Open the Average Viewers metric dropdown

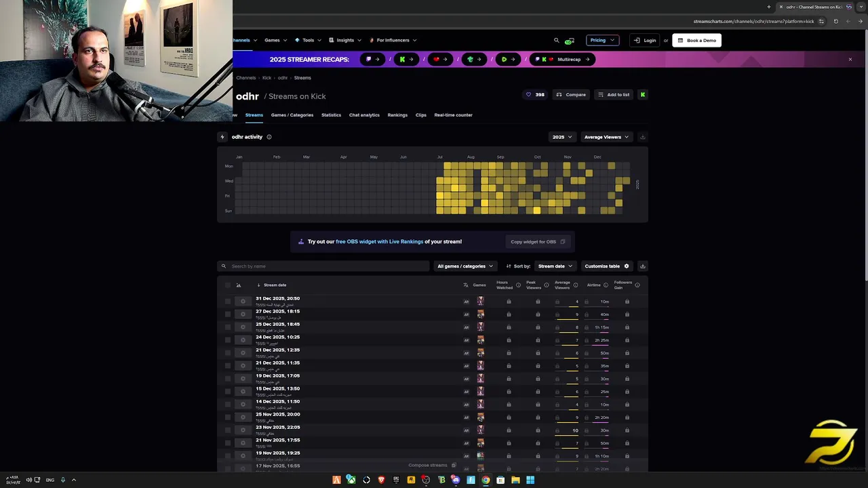pos(606,137)
